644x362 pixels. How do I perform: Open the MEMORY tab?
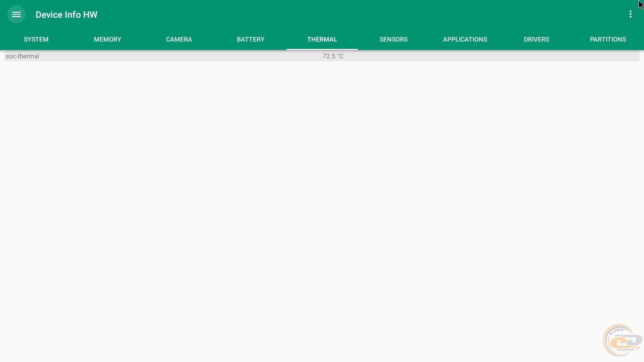point(107,40)
